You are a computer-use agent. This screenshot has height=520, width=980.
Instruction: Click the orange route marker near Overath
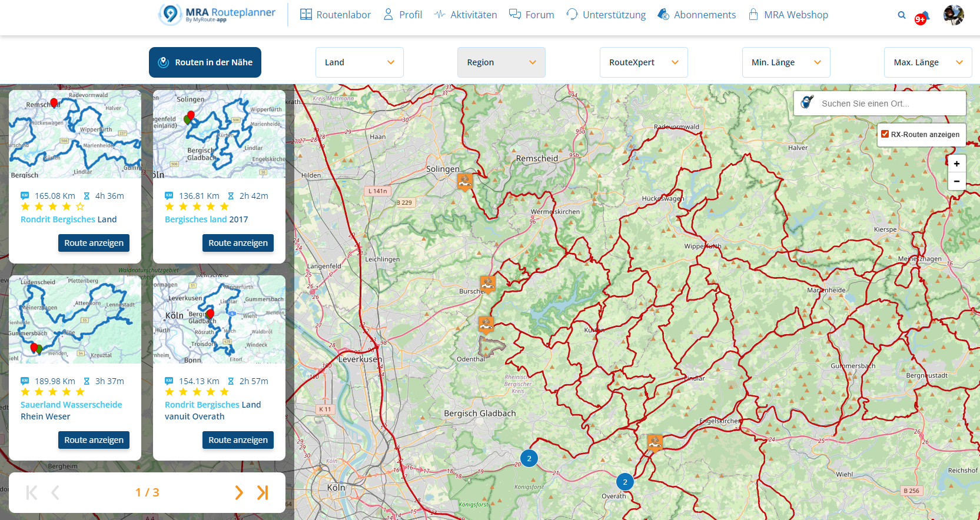click(655, 442)
